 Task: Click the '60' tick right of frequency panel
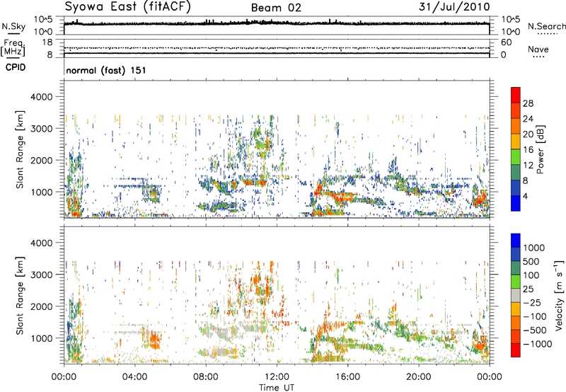pos(506,42)
